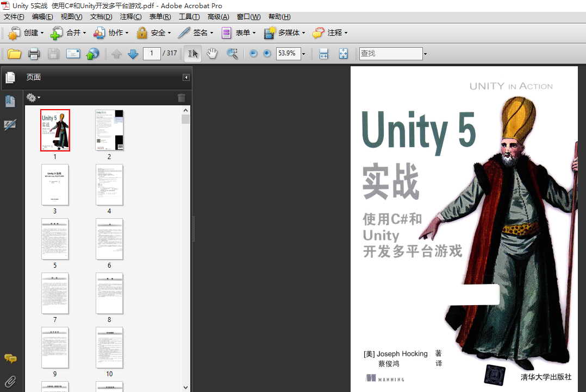Click thumbnail scrollbar down arrow
This screenshot has height=392, width=586.
click(186, 388)
